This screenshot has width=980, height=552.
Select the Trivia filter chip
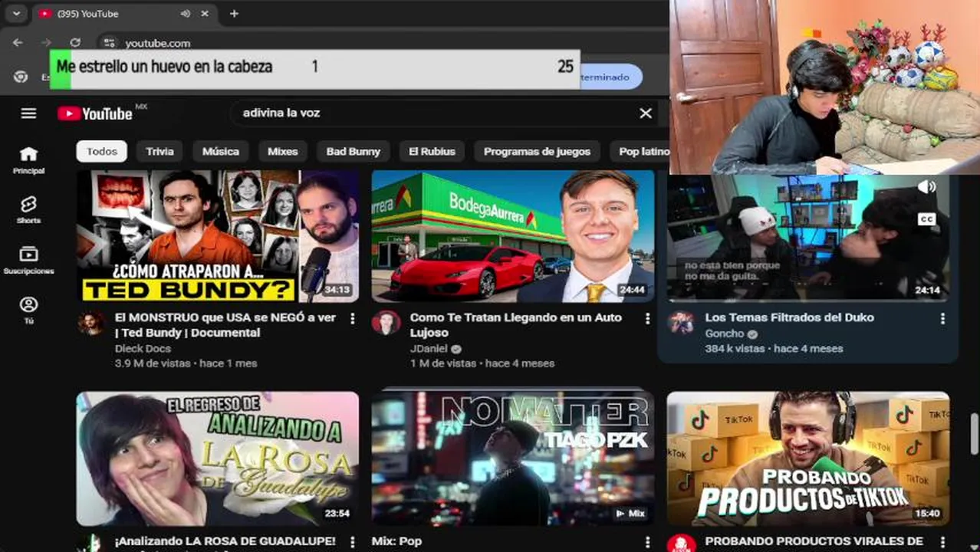[x=159, y=152]
